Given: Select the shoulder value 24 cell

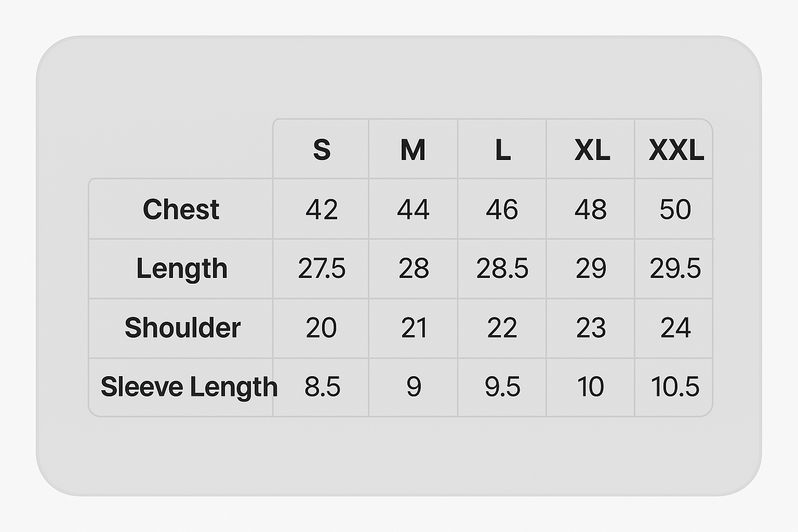Looking at the screenshot, I should pos(675,328).
